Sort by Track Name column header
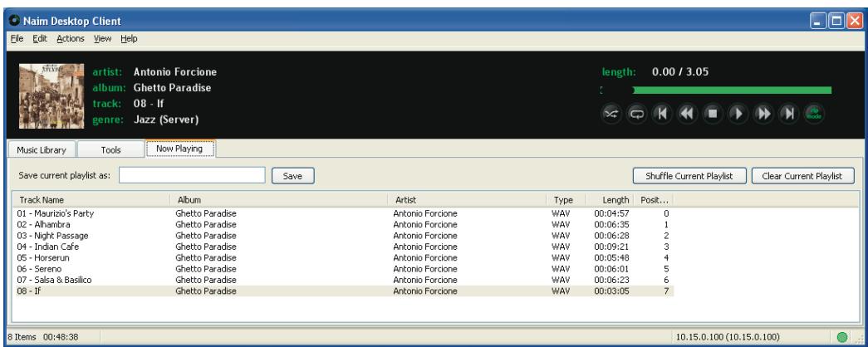Screen dimensions: 868x347 point(91,200)
